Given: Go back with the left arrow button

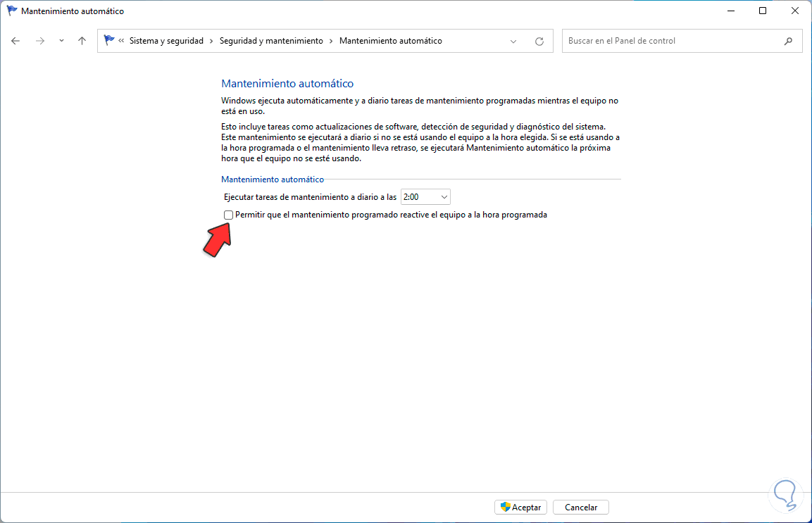Looking at the screenshot, I should pyautogui.click(x=15, y=41).
